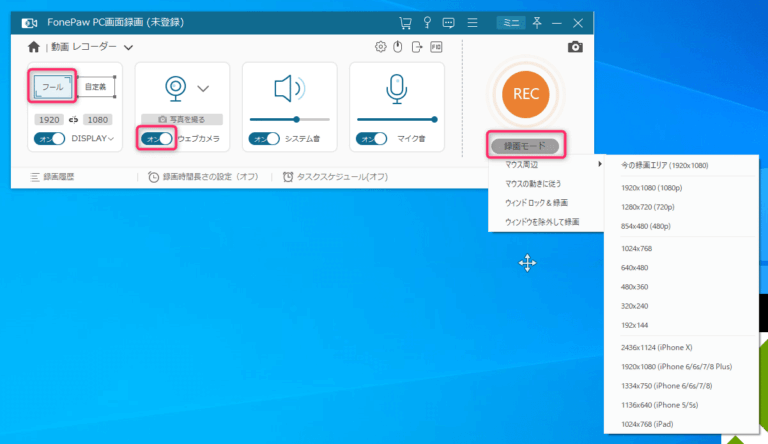Viewport: 768px width, 444px height.
Task: Click the camera screenshot icon
Action: coord(575,47)
